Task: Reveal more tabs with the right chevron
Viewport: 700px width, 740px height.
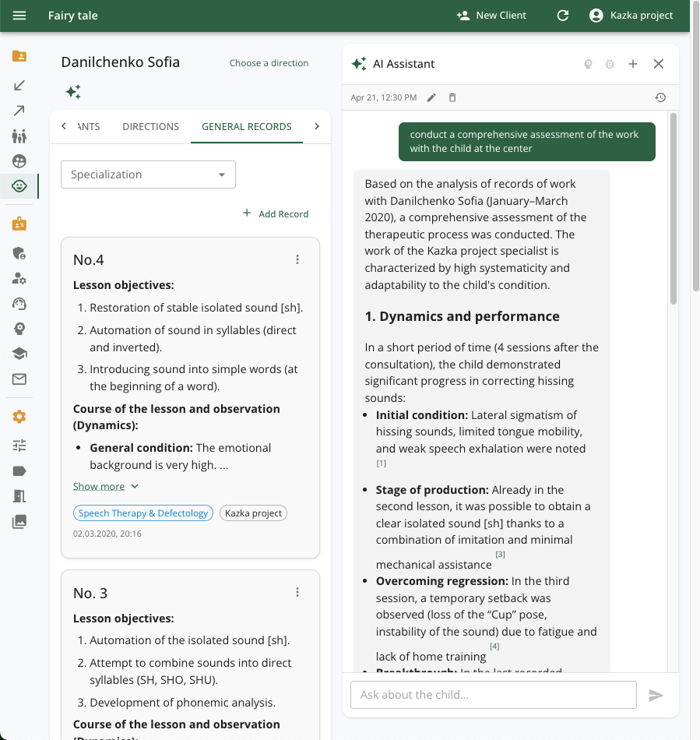Action: pyautogui.click(x=317, y=125)
